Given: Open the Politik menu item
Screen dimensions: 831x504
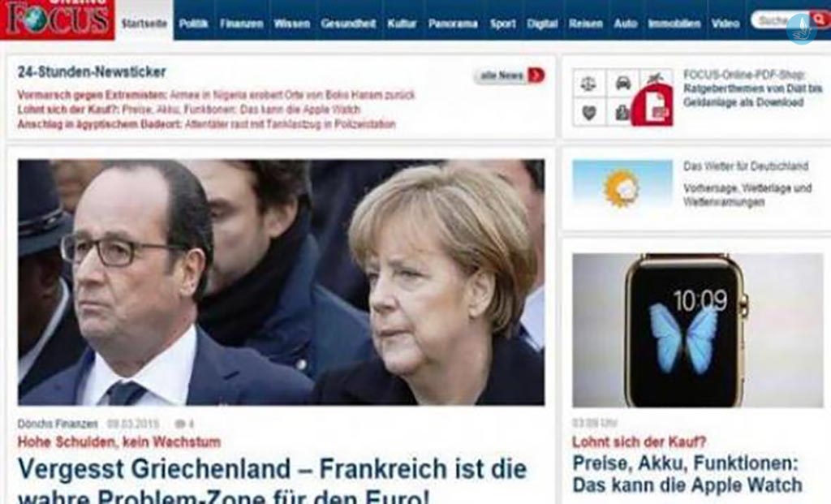Looking at the screenshot, I should click(x=193, y=24).
